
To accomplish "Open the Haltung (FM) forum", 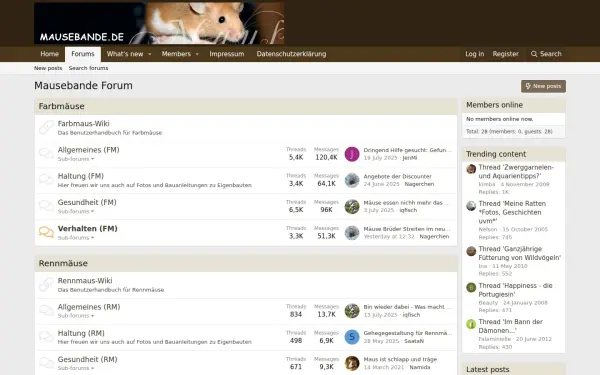I will point(81,176).
